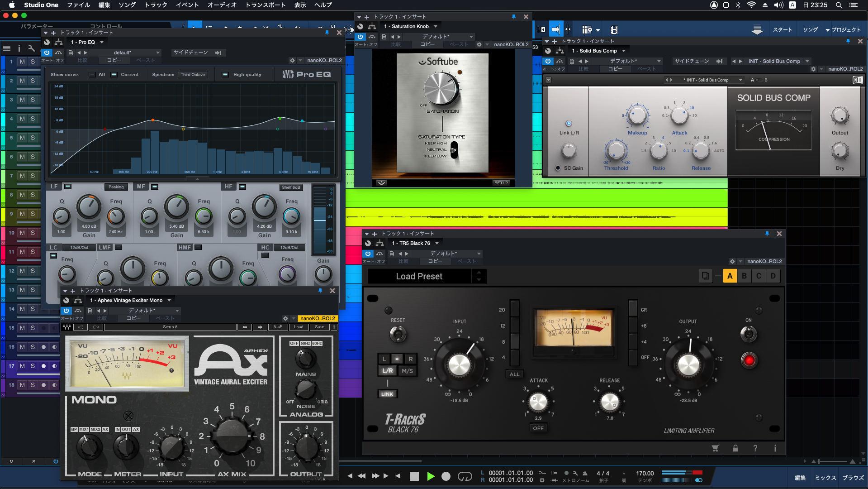Click the AX MIX knob on Aphex
The width and height of the screenshot is (868, 489).
point(232,436)
